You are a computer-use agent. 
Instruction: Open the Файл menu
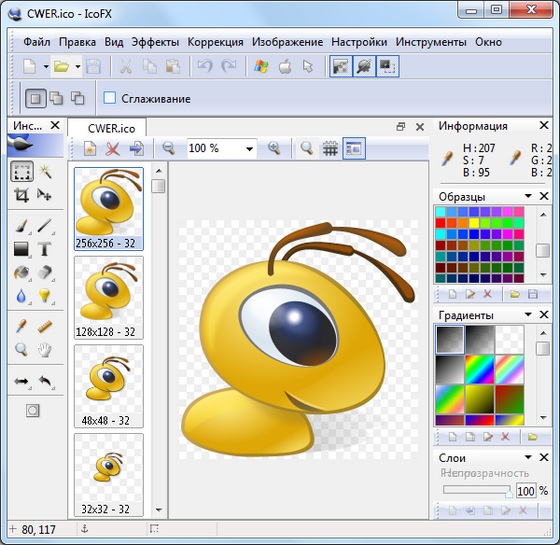(36, 42)
